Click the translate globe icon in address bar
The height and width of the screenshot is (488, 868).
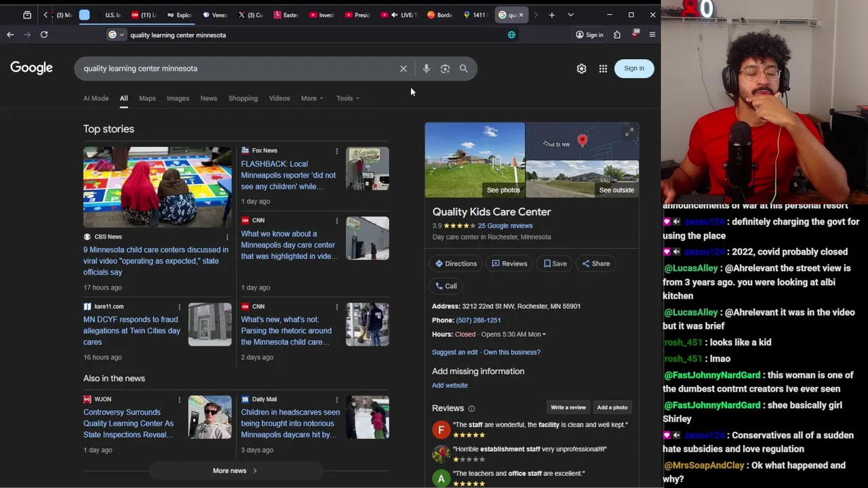[511, 35]
